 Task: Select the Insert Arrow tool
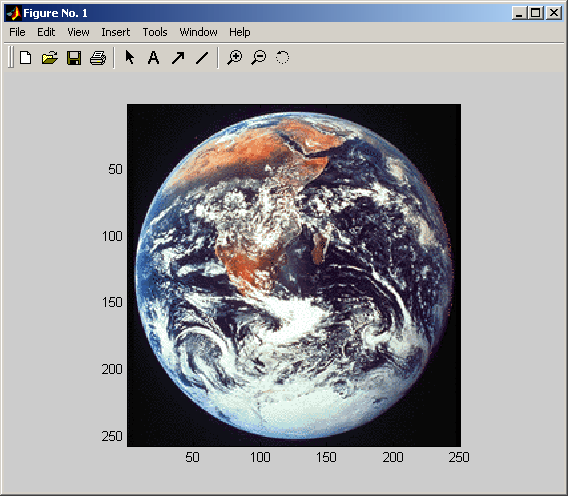tap(178, 58)
